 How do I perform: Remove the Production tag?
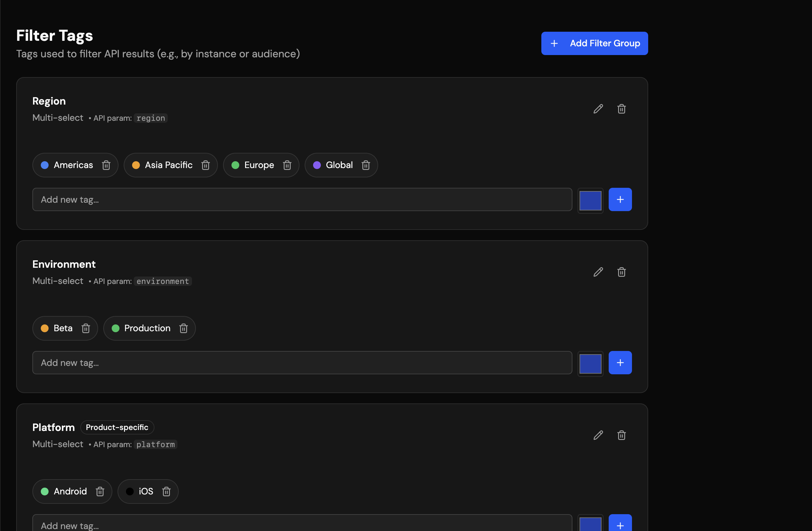point(184,328)
